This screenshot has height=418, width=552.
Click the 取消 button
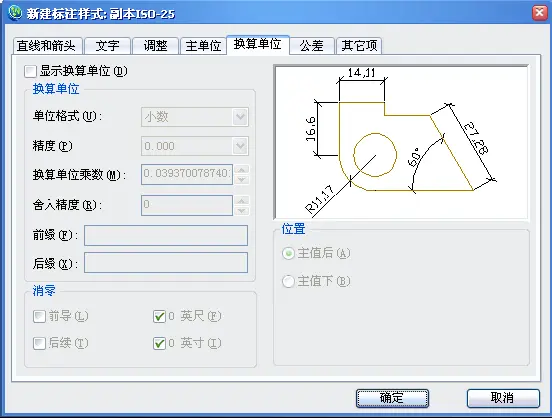(x=503, y=398)
